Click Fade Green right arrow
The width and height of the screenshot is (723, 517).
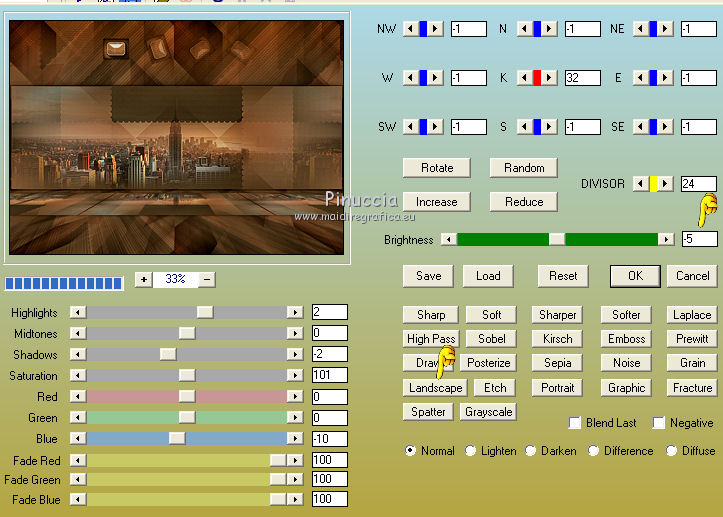pos(295,479)
